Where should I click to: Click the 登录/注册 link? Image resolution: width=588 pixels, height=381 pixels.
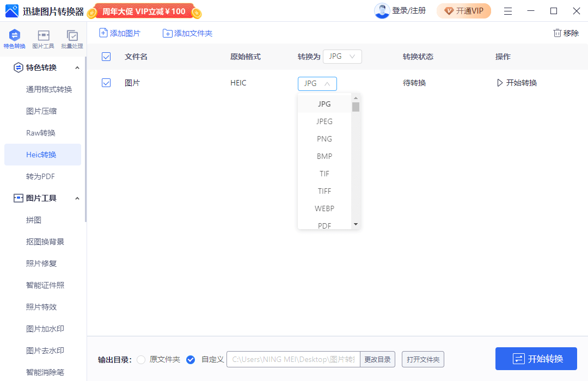click(x=409, y=11)
